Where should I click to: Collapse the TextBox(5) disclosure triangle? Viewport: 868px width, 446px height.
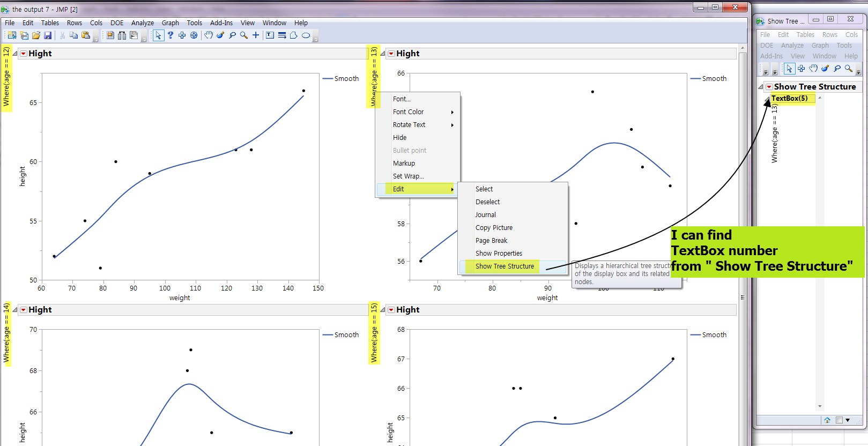(767, 99)
